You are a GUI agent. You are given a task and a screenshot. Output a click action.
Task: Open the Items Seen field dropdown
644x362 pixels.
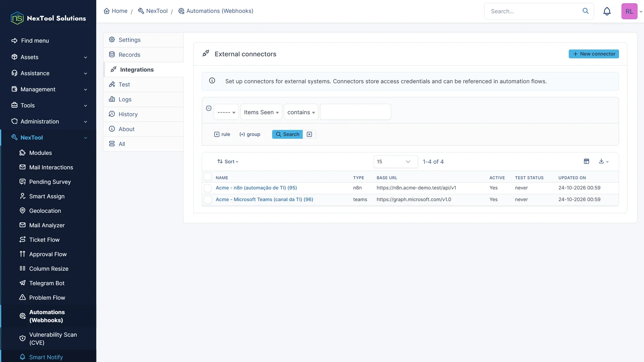pos(261,112)
